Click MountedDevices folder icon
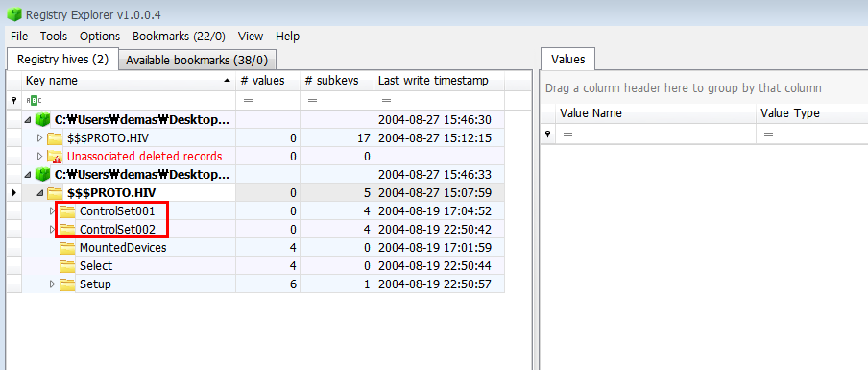 pyautogui.click(x=67, y=248)
